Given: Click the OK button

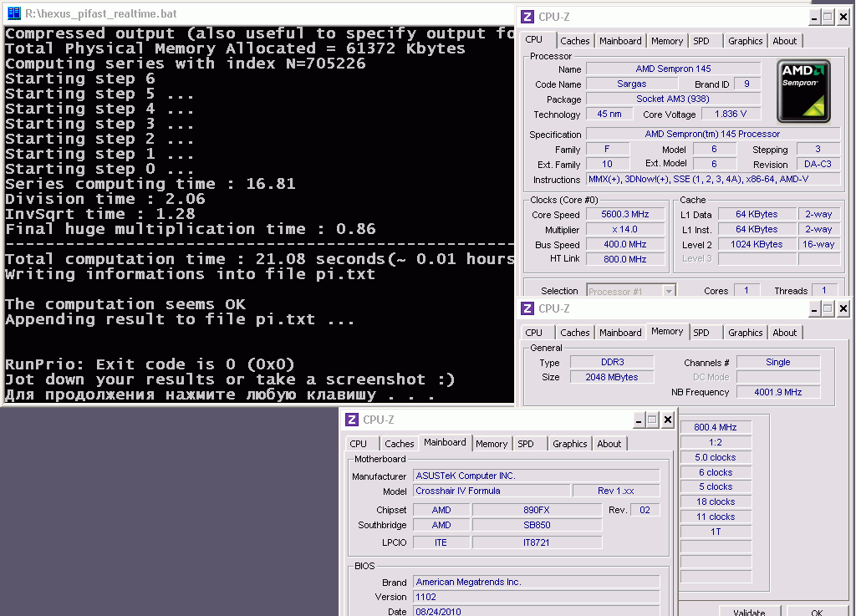Looking at the screenshot, I should (x=817, y=612).
